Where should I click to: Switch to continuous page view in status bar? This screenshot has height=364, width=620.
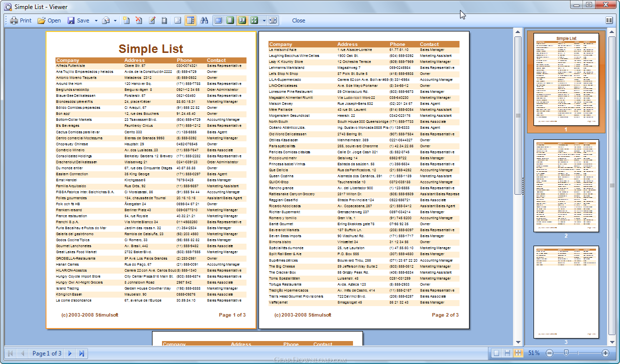[507, 353]
